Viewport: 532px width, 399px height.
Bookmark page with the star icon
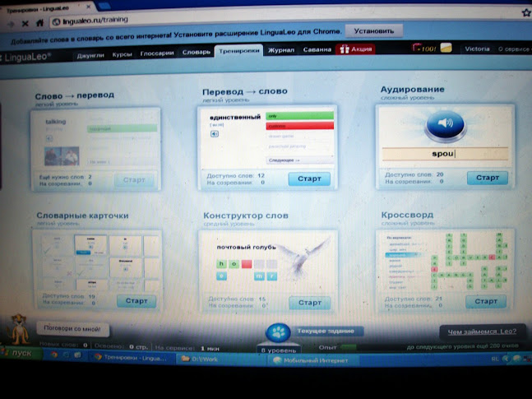tap(526, 13)
